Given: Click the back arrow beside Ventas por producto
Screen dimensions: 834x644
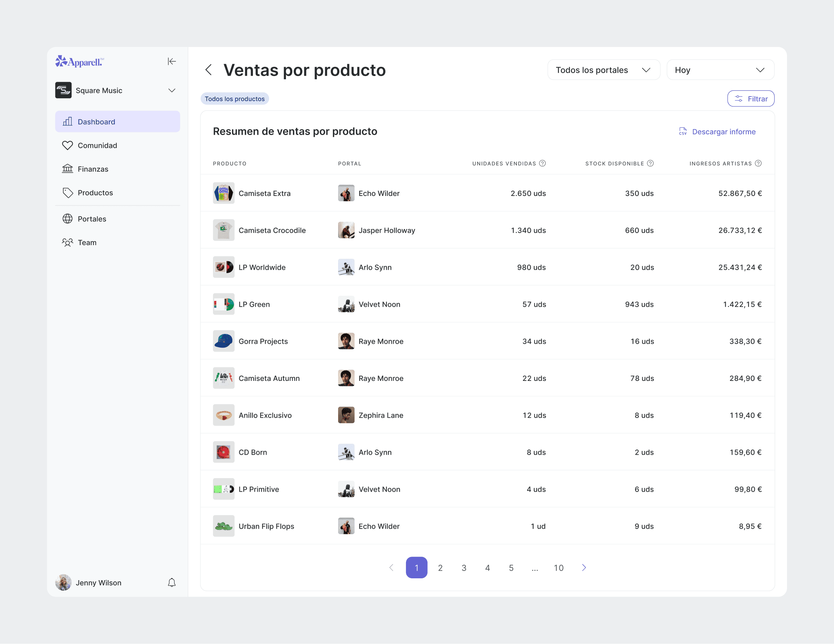Looking at the screenshot, I should (208, 70).
